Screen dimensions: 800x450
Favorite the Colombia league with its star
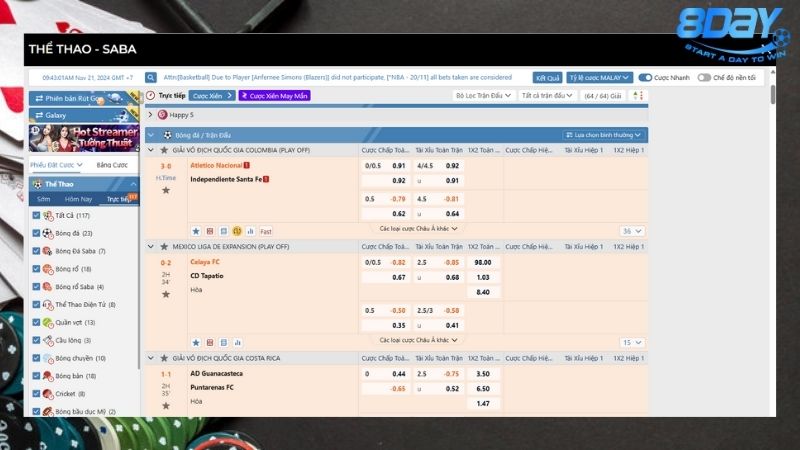[164, 150]
